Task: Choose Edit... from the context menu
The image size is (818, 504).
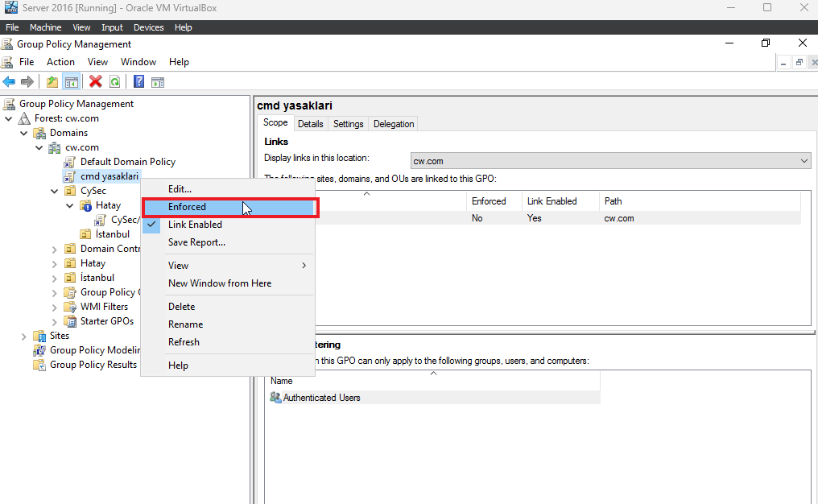Action: pos(229,189)
